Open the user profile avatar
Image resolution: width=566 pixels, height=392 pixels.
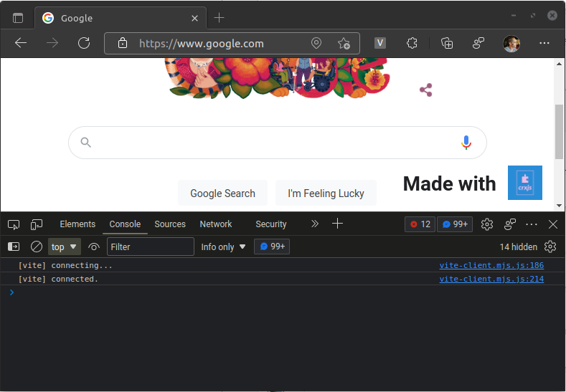511,43
